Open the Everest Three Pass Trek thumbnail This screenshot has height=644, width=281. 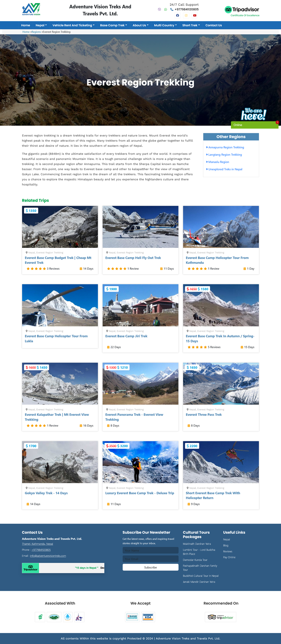[x=221, y=383]
